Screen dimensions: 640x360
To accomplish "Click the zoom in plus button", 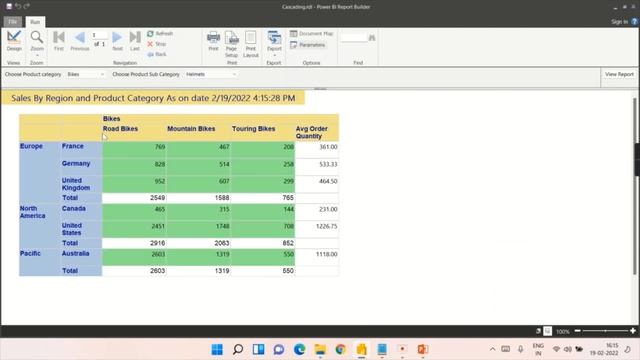I will coord(633,331).
